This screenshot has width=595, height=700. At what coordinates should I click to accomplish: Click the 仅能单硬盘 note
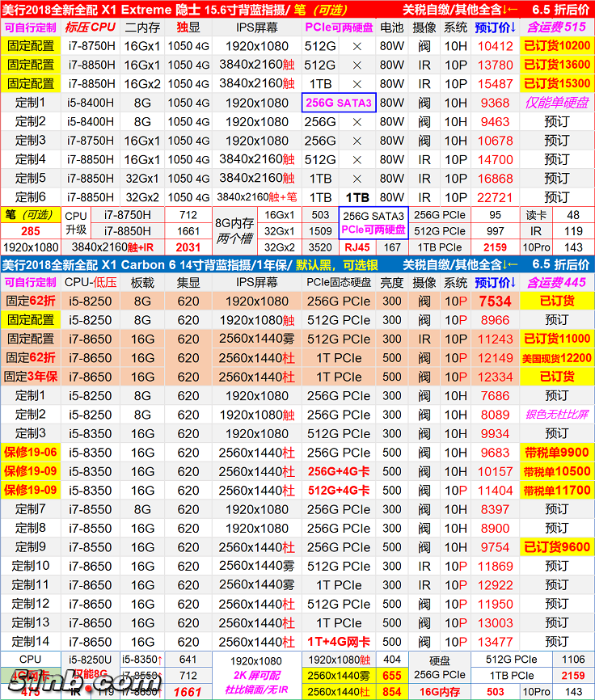[x=556, y=103]
